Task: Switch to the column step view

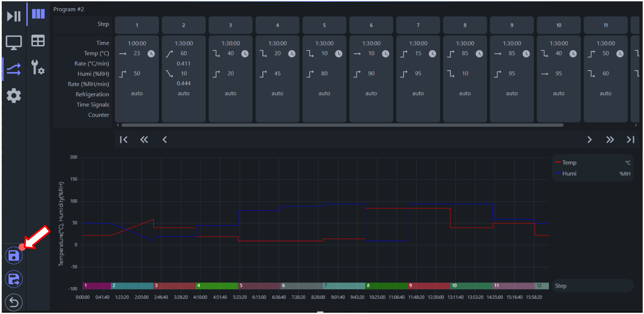Action: [38, 14]
